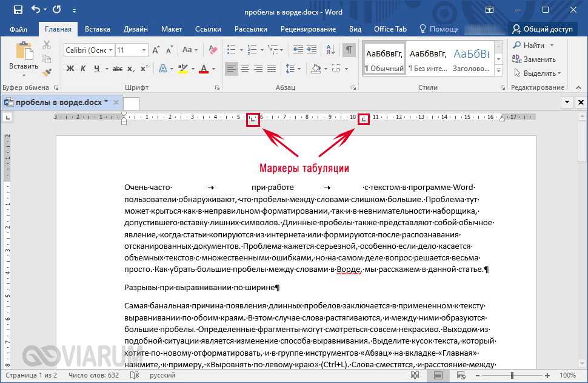The width and height of the screenshot is (588, 383).
Task: Click the text effects outlined A icon
Action: 162,69
